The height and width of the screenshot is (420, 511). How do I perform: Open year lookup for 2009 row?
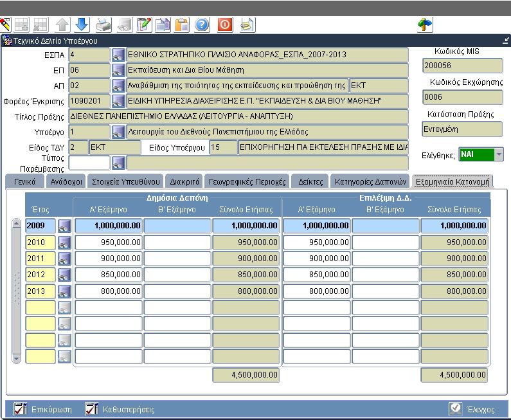(x=64, y=226)
